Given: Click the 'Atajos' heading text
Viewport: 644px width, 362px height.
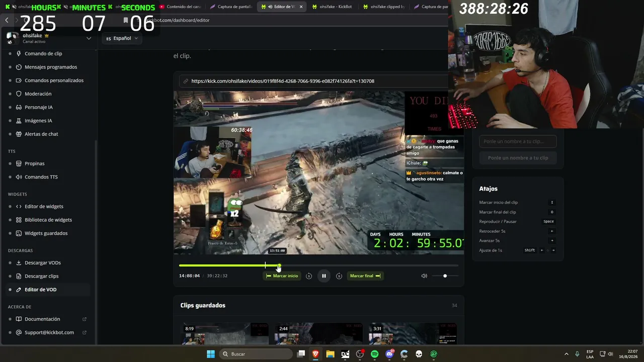Looking at the screenshot, I should click(489, 189).
